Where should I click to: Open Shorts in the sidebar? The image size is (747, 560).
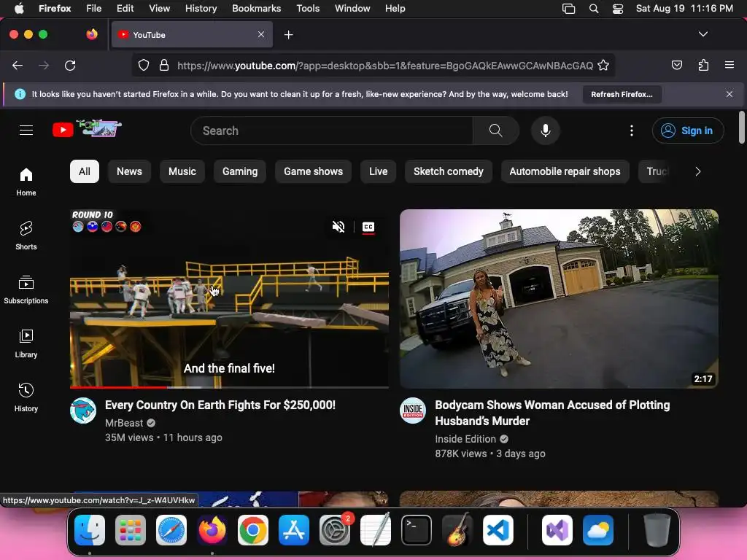click(26, 236)
